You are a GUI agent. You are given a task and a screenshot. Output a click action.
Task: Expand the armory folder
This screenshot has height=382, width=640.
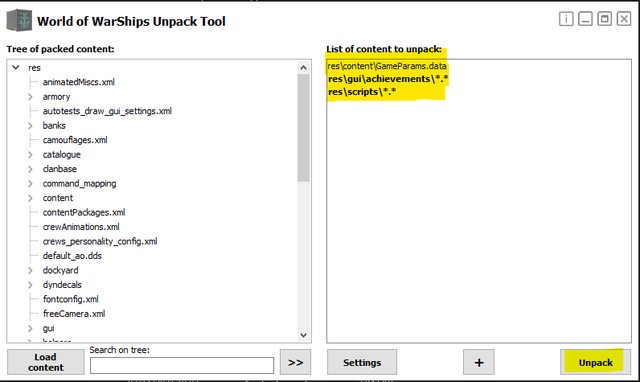coord(30,97)
